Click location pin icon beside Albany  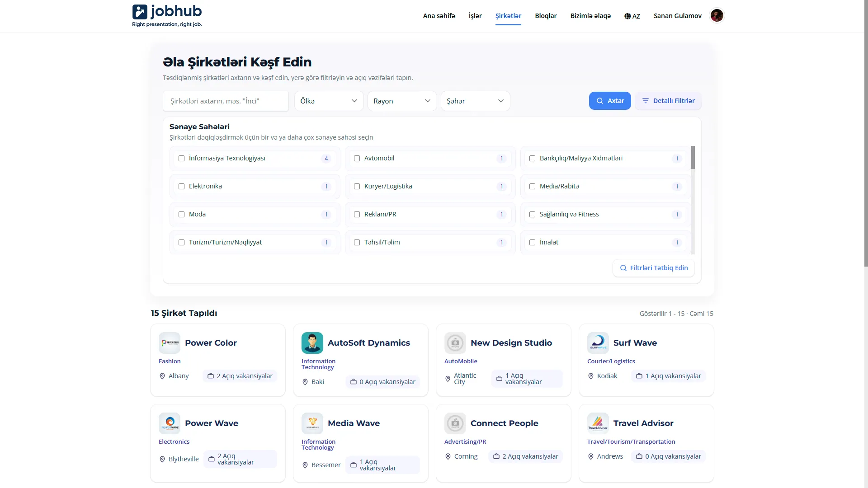(162, 376)
